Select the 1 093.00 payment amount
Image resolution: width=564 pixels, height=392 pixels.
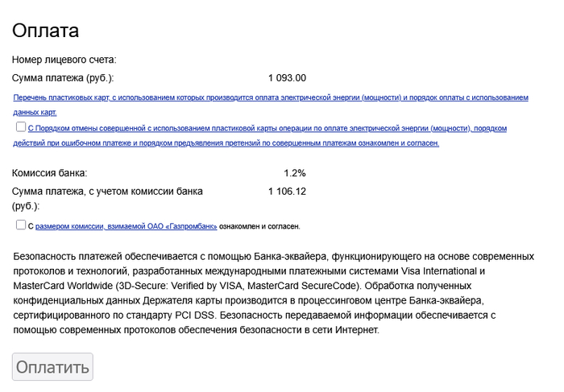287,78
